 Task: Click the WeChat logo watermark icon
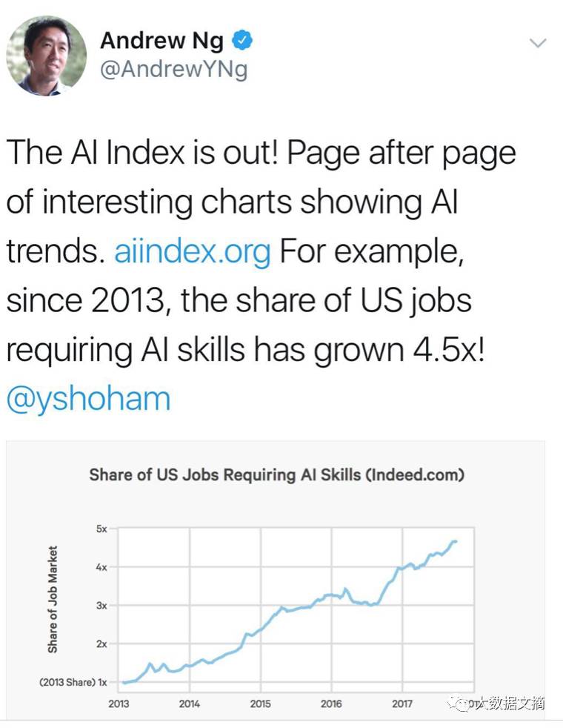click(464, 703)
